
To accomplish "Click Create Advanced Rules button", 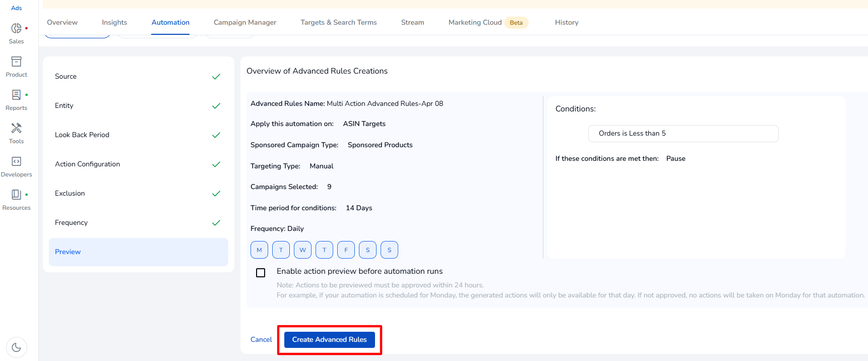I will 329,340.
